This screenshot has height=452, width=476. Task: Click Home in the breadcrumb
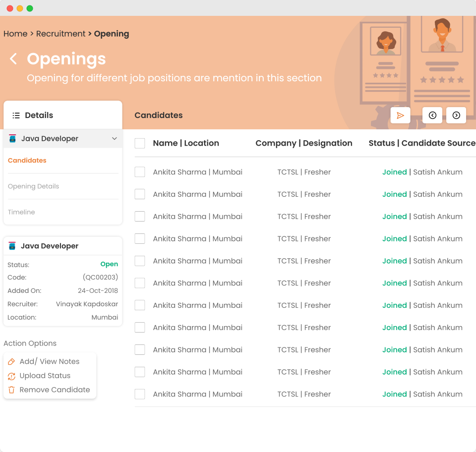pos(15,34)
